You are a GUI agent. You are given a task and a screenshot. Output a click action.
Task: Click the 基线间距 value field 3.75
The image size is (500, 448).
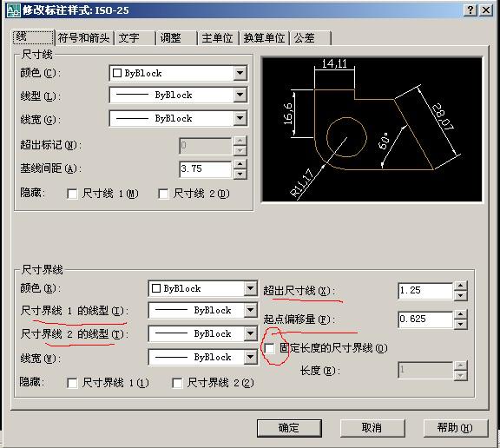(x=206, y=168)
